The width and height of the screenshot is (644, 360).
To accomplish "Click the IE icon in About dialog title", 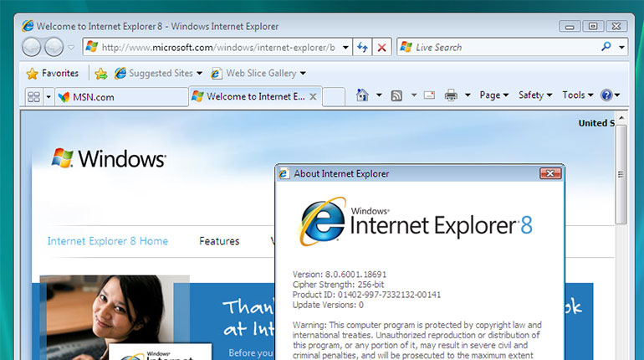I will [284, 174].
